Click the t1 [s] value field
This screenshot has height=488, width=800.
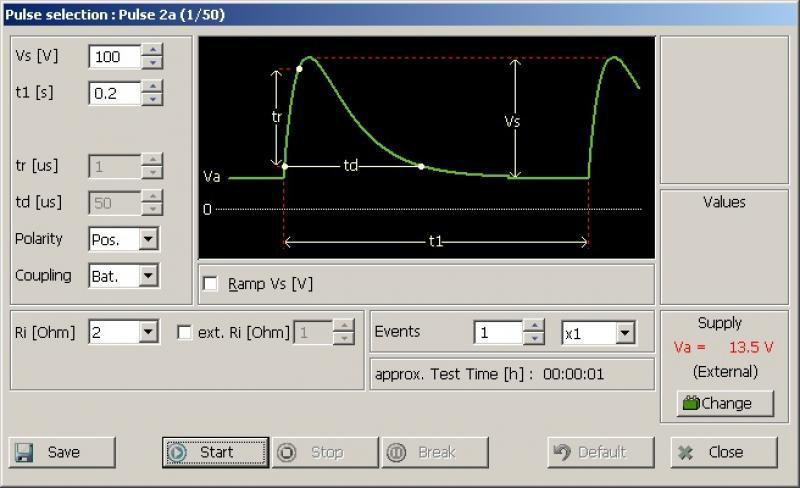click(x=115, y=93)
